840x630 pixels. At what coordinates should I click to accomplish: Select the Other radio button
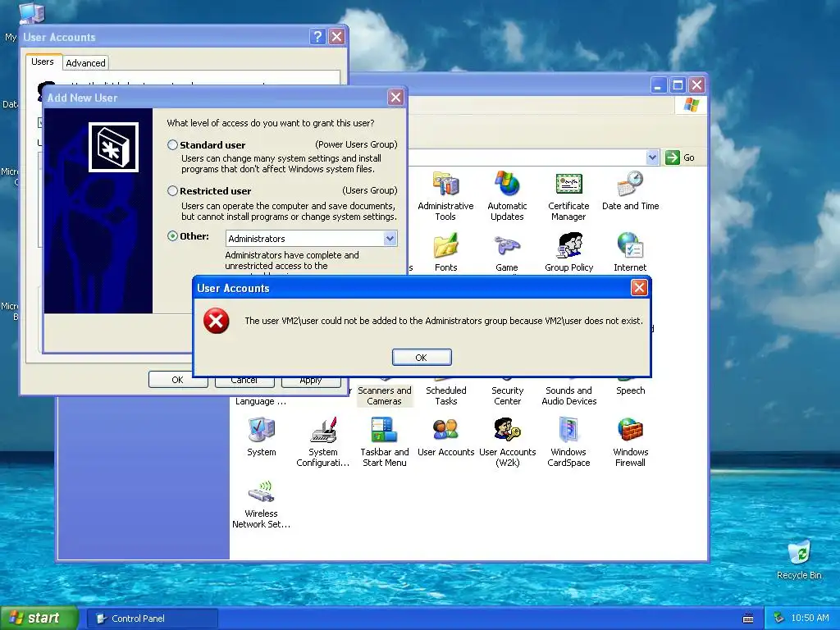[x=172, y=235]
